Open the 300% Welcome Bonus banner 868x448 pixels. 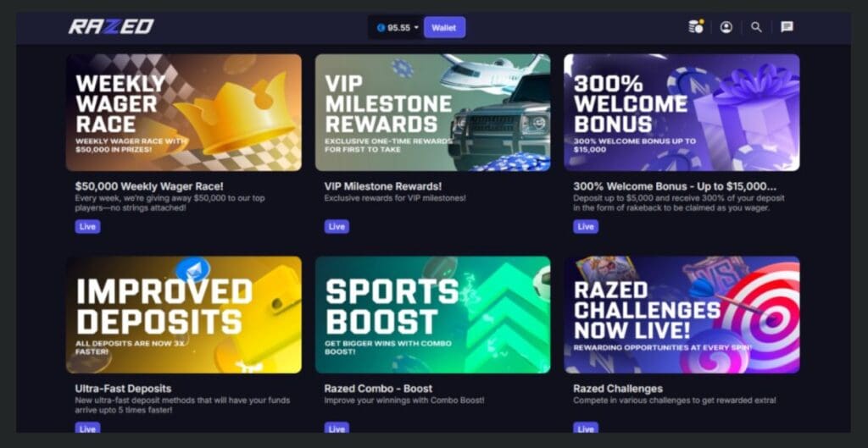tap(682, 113)
